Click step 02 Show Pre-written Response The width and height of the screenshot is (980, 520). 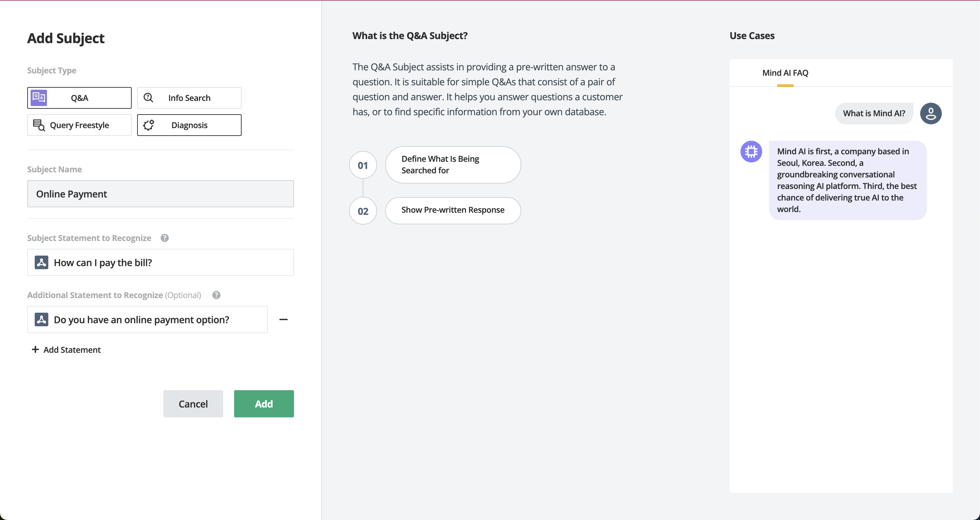click(453, 210)
